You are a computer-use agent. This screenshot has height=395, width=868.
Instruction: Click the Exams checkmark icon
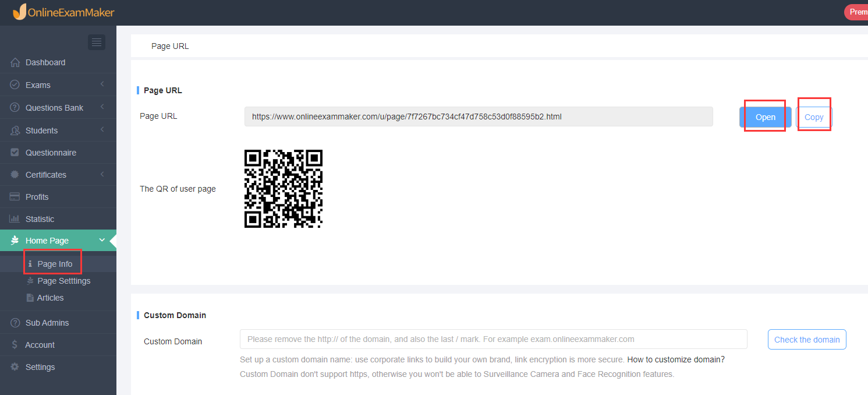point(15,85)
